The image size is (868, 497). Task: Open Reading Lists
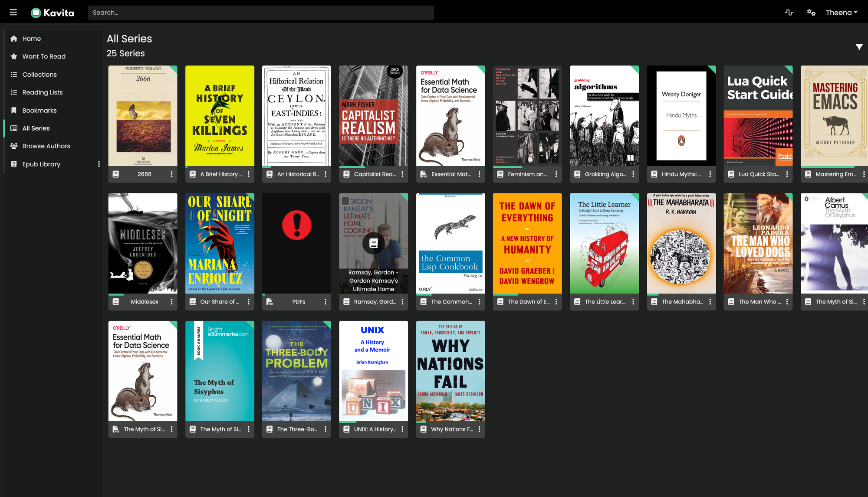42,92
